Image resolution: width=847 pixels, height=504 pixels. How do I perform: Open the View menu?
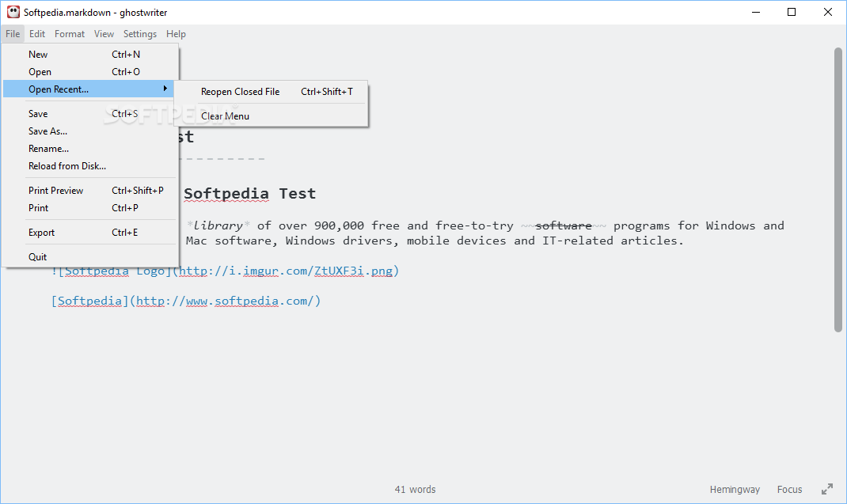(104, 33)
